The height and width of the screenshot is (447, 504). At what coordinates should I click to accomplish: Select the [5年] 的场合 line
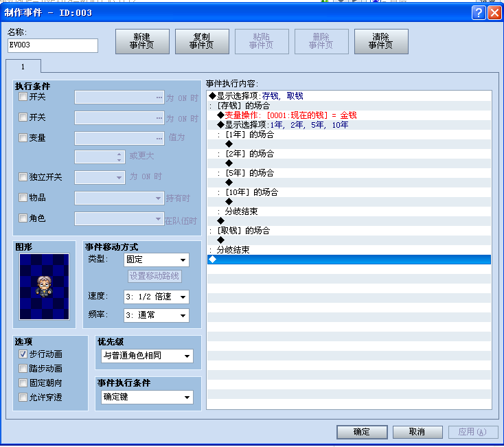tap(349, 173)
